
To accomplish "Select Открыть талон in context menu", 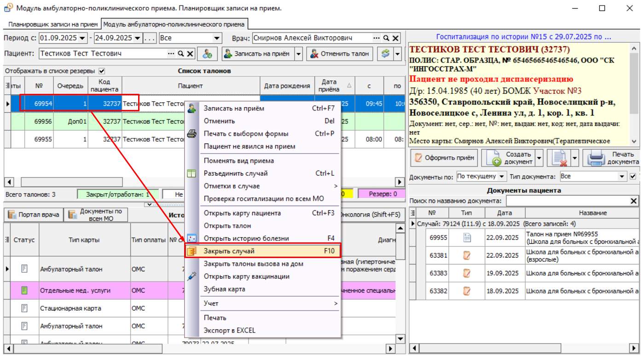I will coord(263,226).
